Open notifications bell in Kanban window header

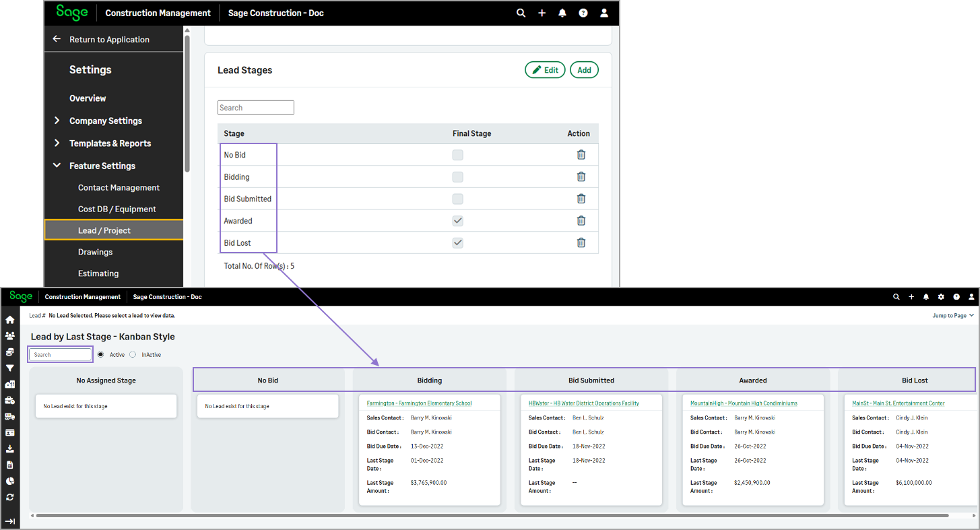point(926,297)
